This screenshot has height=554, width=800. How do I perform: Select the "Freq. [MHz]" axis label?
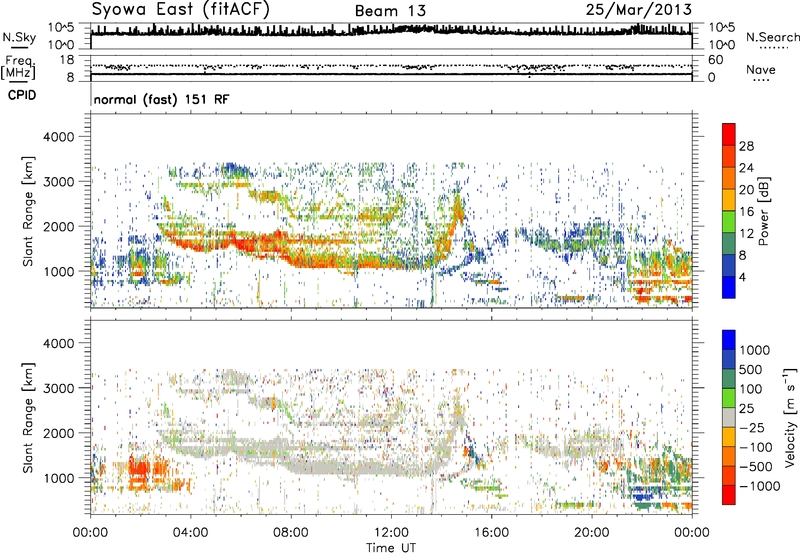tap(18, 68)
